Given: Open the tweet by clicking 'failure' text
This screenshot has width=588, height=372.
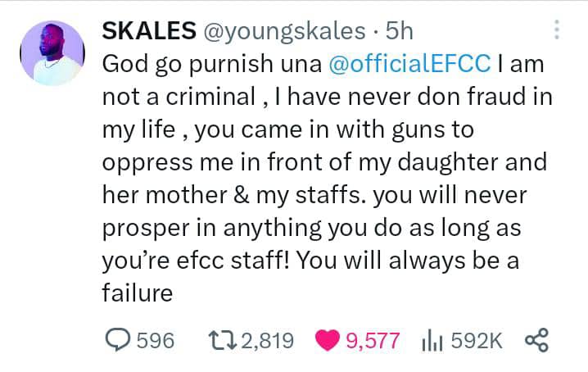Looking at the screenshot, I should [138, 293].
